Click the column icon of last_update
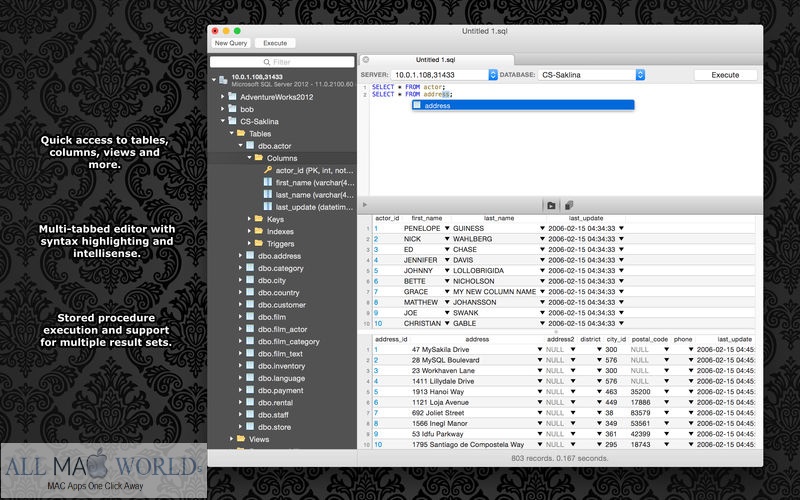 click(268, 207)
